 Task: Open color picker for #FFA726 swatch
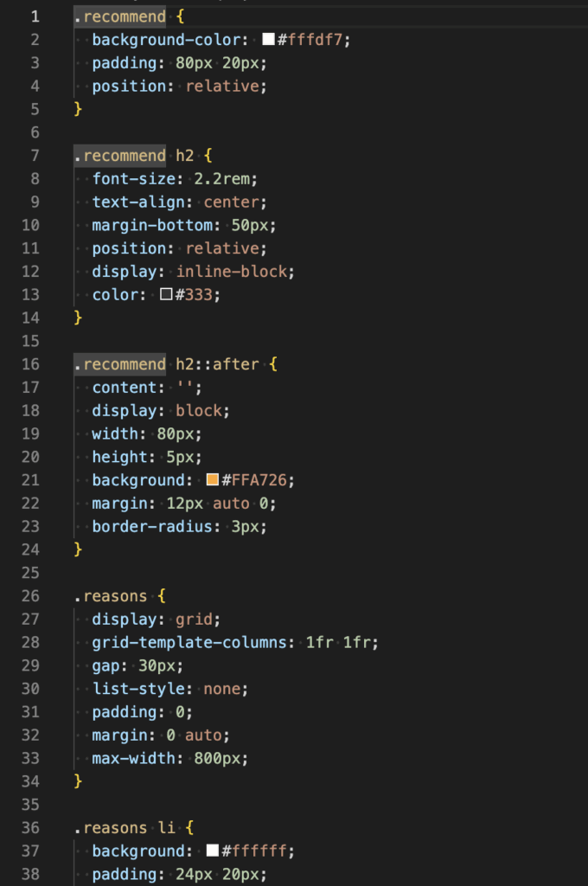point(213,479)
